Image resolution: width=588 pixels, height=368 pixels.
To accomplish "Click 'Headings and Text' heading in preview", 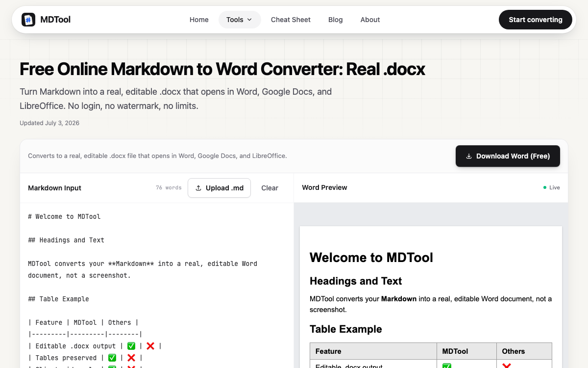I will (356, 281).
